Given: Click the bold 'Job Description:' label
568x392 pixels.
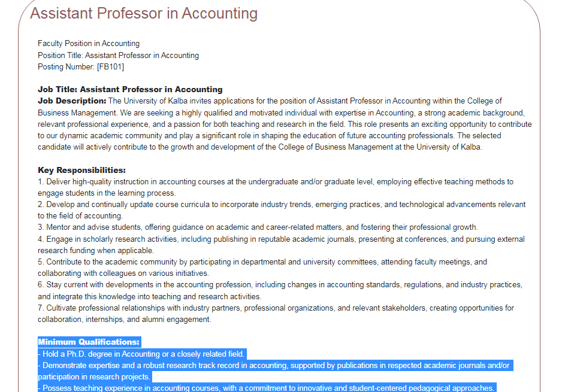Looking at the screenshot, I should click(x=72, y=101).
